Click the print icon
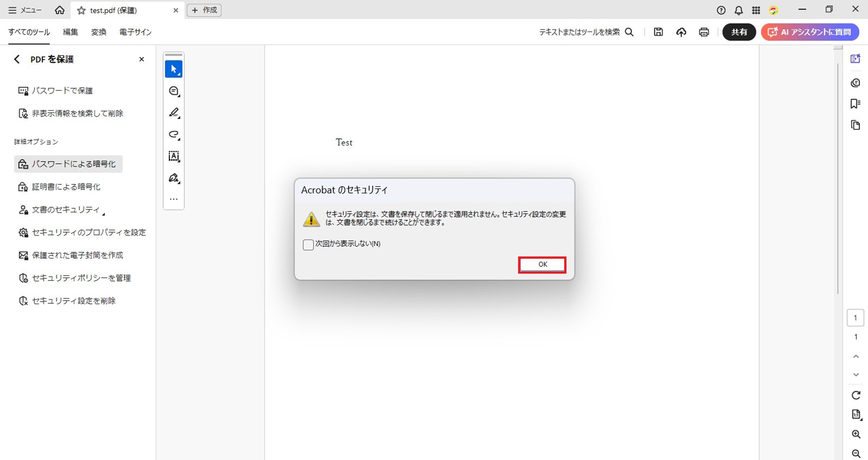Screen dimensions: 868x460 [x=704, y=32]
